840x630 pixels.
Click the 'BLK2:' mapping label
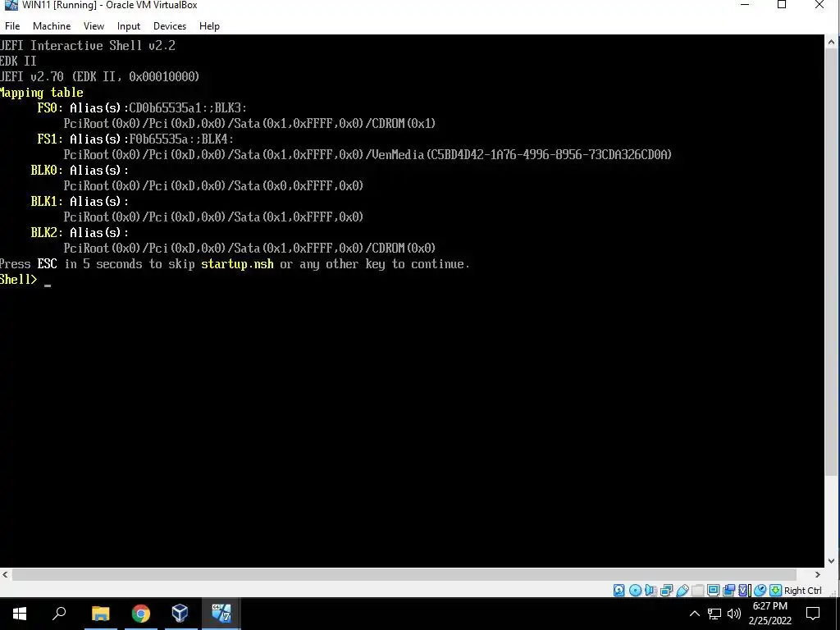(47, 232)
